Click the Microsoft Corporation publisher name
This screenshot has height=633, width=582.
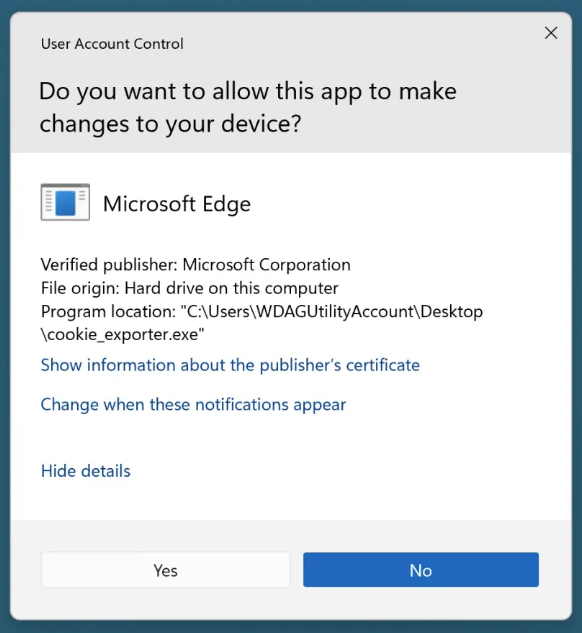pyautogui.click(x=266, y=265)
